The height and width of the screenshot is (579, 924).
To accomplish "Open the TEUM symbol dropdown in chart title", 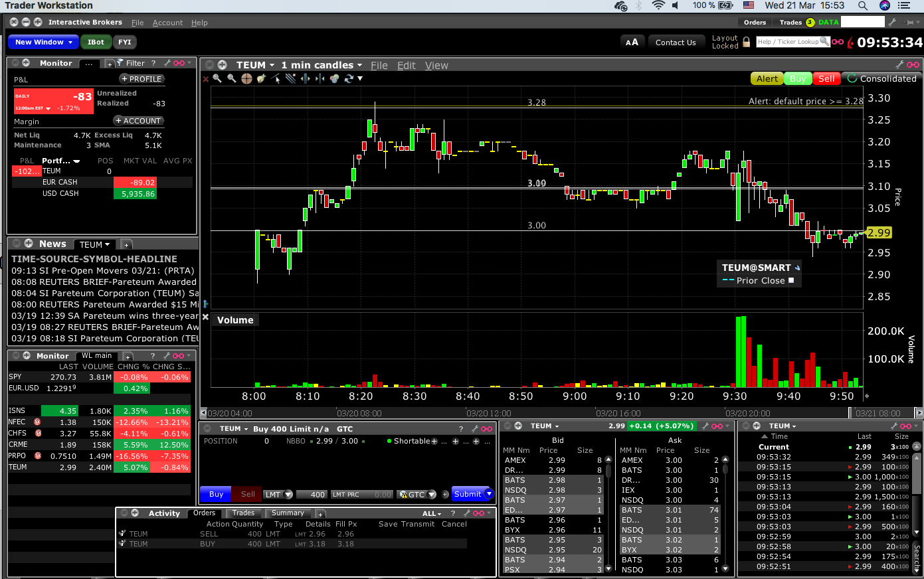I will (x=255, y=65).
